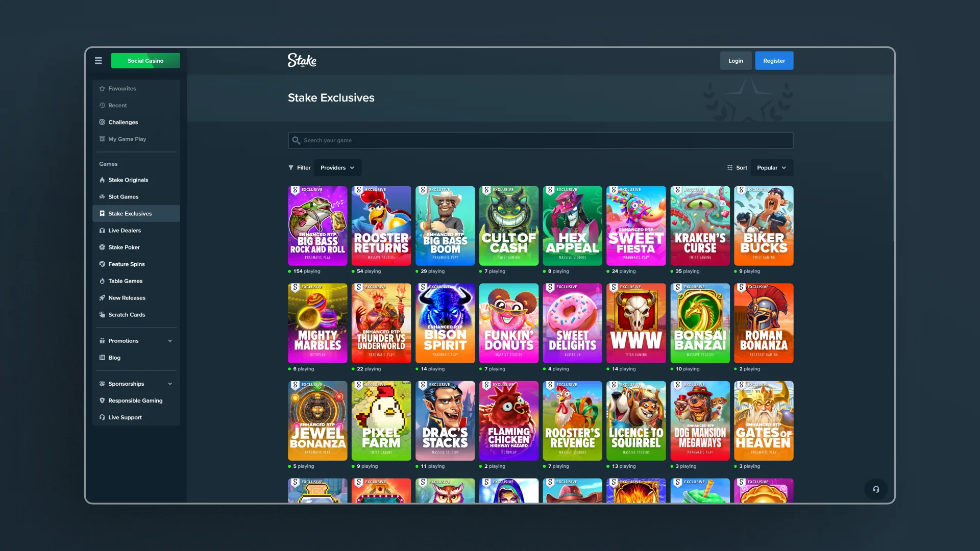This screenshot has height=551, width=980.
Task: Select Favourites in the sidebar
Action: coord(136,89)
